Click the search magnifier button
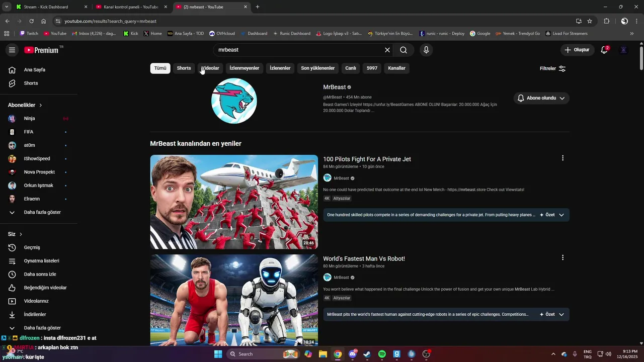The width and height of the screenshot is (644, 362). [404, 50]
